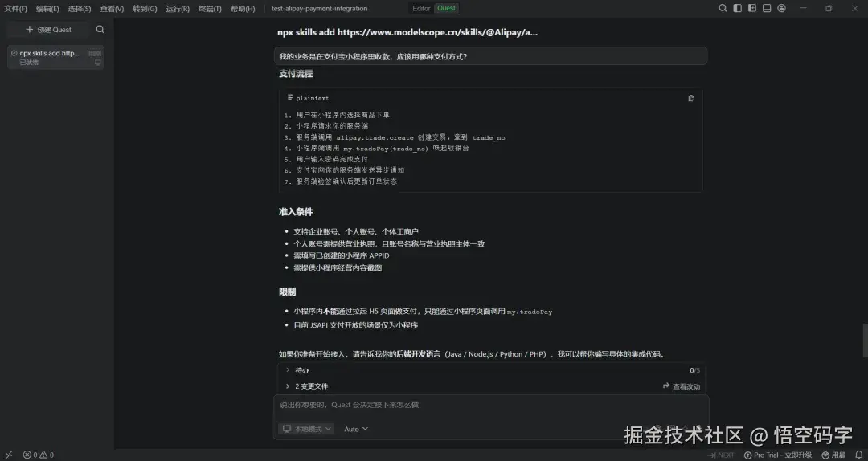Open notifications bell in status bar
This screenshot has width=868, height=461.
point(859,455)
